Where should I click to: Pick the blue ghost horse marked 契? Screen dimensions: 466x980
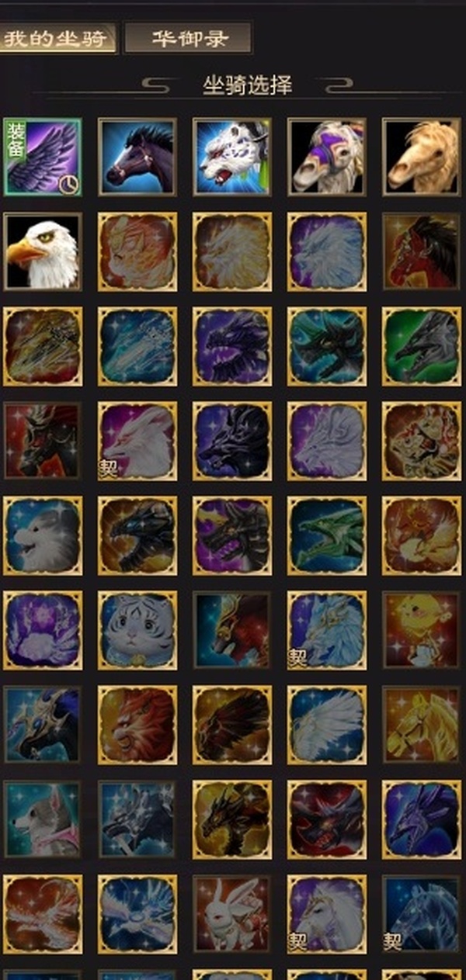[421, 914]
